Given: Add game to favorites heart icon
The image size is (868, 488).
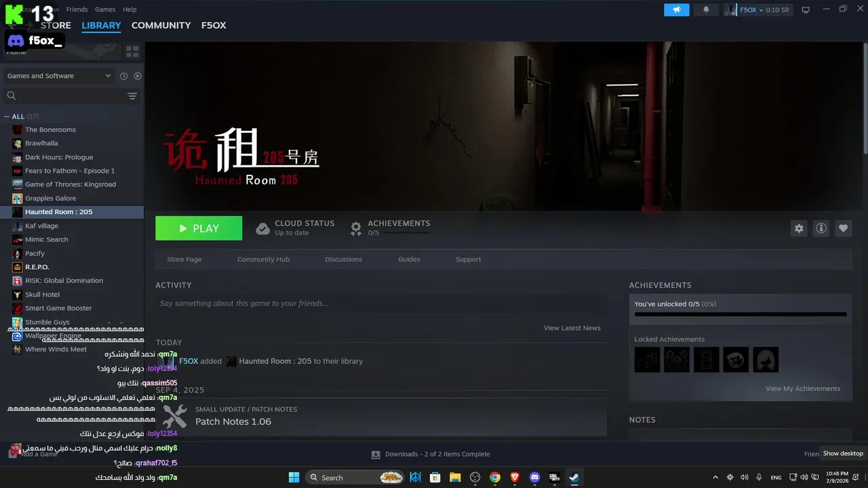Looking at the screenshot, I should [844, 228].
